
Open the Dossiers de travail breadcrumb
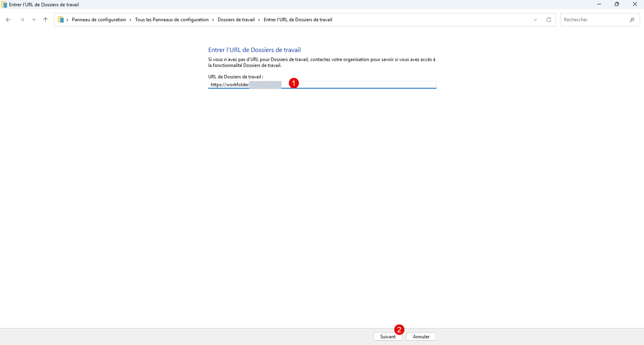(236, 20)
